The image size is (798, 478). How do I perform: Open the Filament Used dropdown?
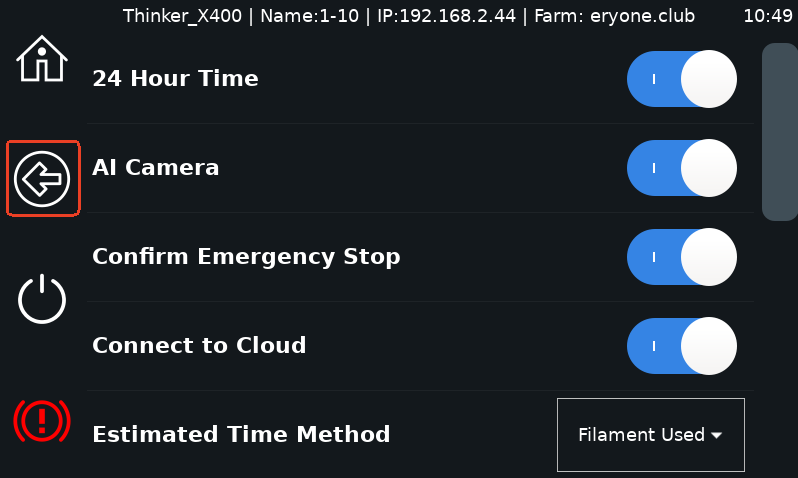651,435
